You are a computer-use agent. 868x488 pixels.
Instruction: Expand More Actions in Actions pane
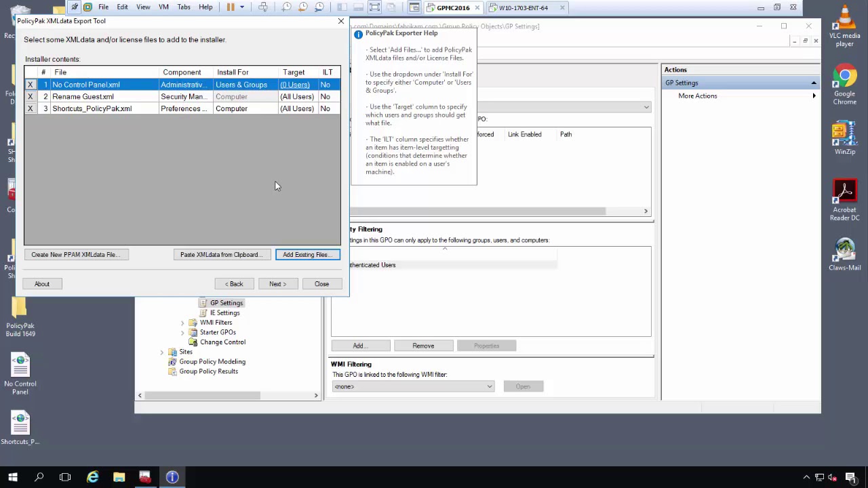coord(741,96)
